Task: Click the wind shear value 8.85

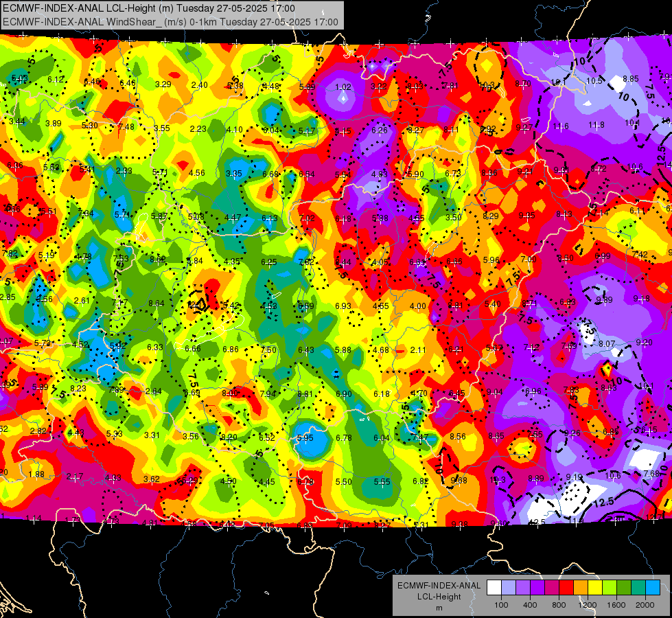Action: (x=631, y=79)
